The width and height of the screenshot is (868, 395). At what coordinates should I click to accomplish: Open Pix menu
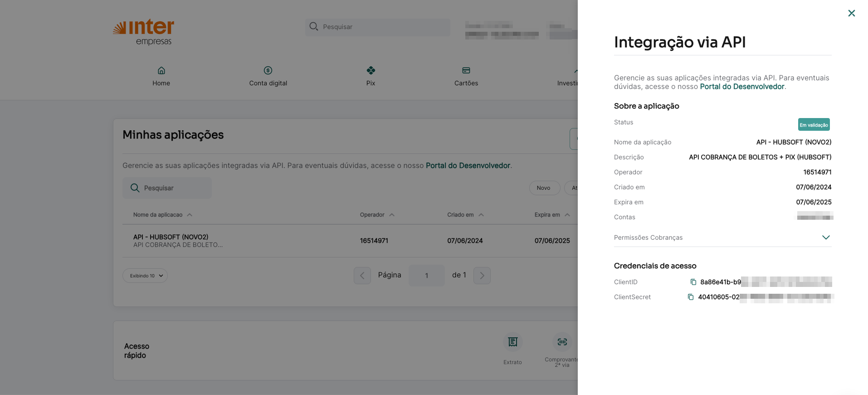(x=371, y=76)
